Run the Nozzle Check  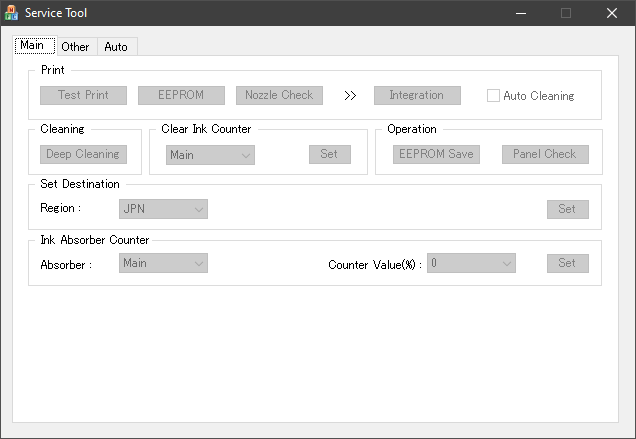pyautogui.click(x=279, y=96)
